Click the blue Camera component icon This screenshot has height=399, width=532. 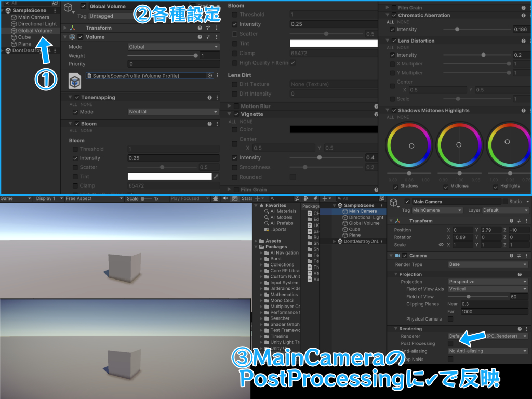point(397,256)
